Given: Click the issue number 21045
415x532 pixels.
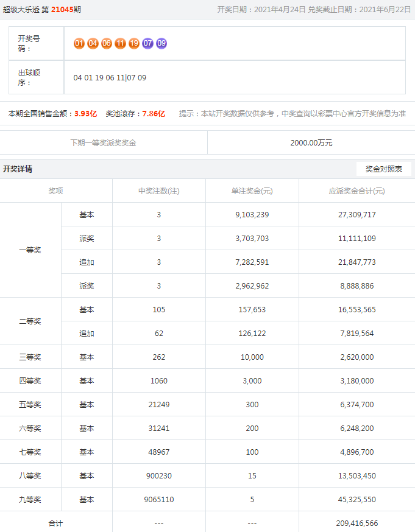Looking at the screenshot, I should coord(63,10).
